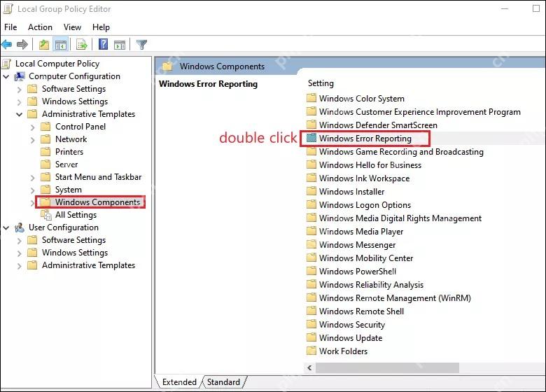
Task: Click the Computer Configuration computer icon
Action: [x=20, y=76]
